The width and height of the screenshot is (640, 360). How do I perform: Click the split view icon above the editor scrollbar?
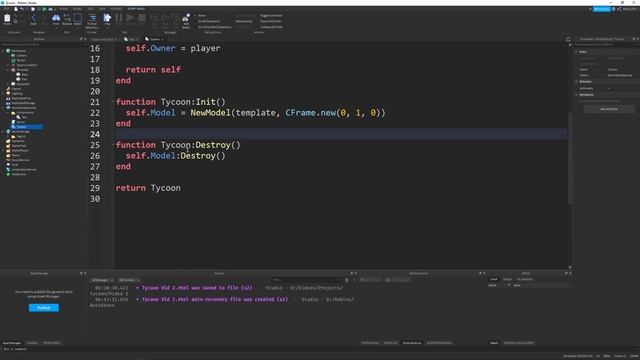569,40
